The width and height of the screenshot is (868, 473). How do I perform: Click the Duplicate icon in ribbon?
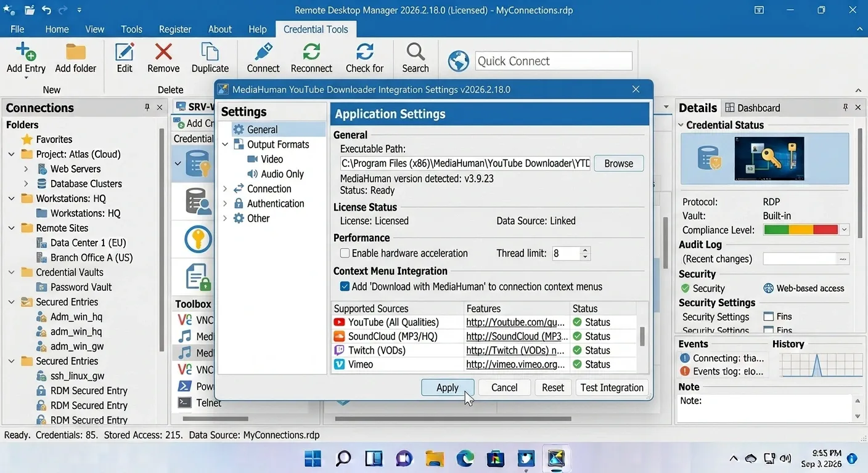[210, 52]
